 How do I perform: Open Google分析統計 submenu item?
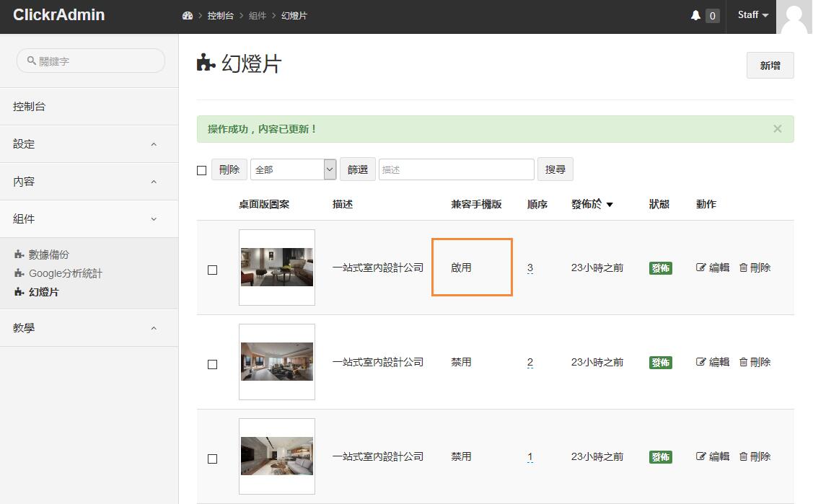click(x=66, y=273)
